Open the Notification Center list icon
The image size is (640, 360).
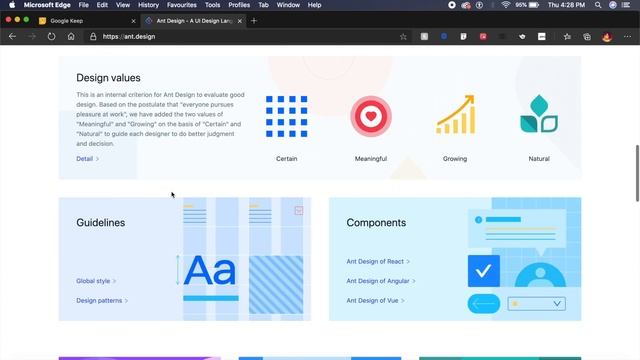coord(626,5)
